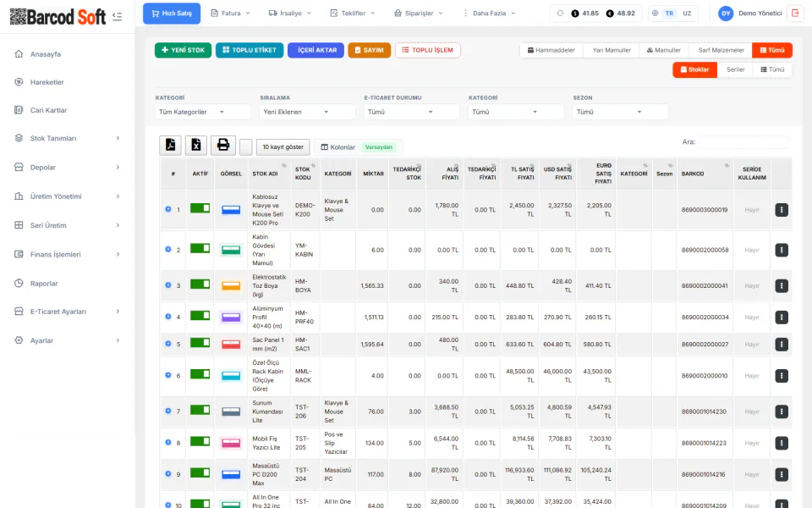The width and height of the screenshot is (812, 508).
Task: Click the Raporlar chart icon in sidebar
Action: pos(19,283)
